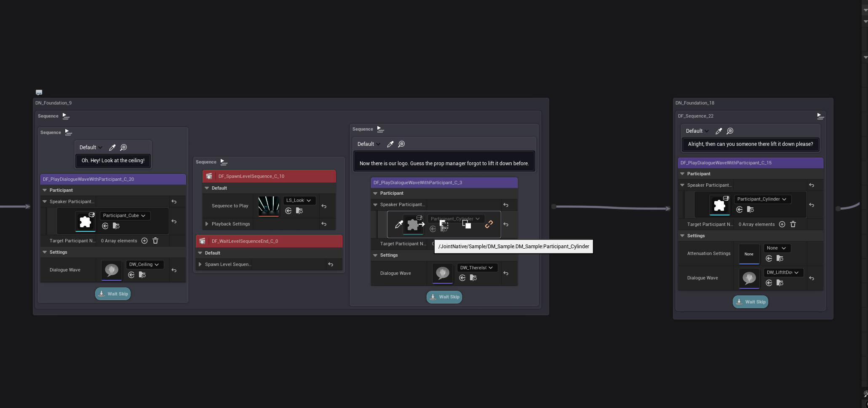Image resolution: width=868 pixels, height=408 pixels.
Task: Open the Participant_Cube asset dropdown
Action: (x=125, y=215)
